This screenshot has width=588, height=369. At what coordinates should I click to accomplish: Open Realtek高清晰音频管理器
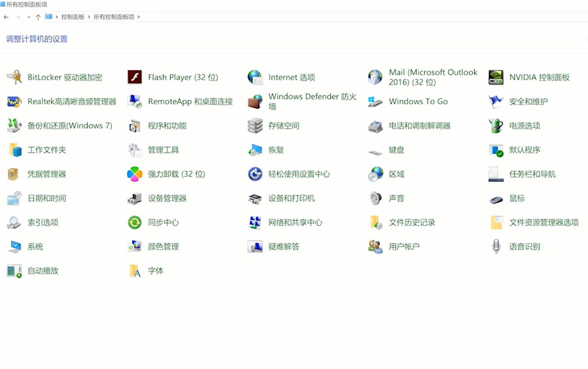pyautogui.click(x=72, y=102)
